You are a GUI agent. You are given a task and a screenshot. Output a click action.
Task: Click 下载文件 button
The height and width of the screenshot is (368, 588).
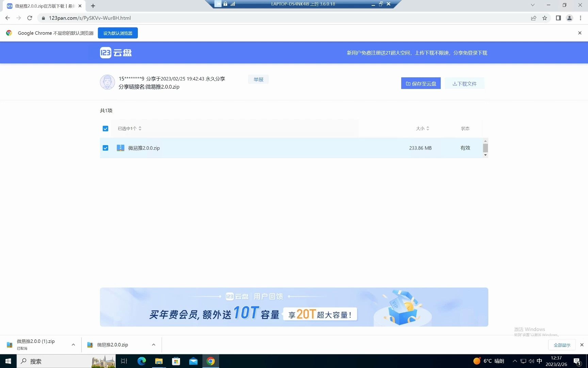(464, 83)
